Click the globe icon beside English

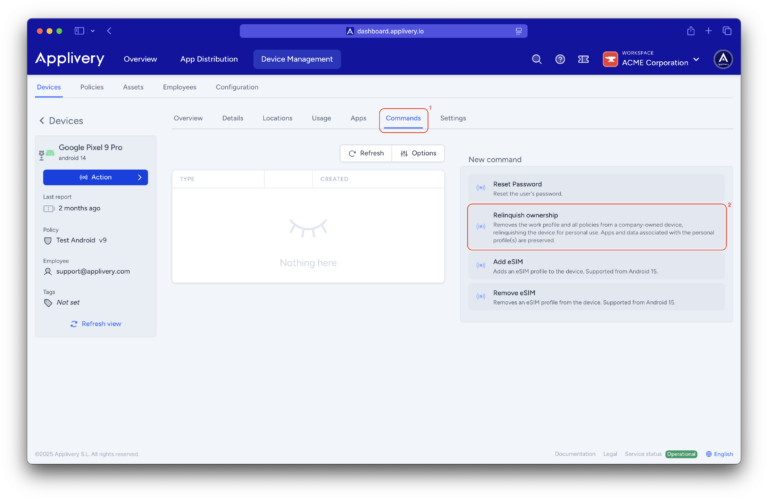[x=708, y=454]
